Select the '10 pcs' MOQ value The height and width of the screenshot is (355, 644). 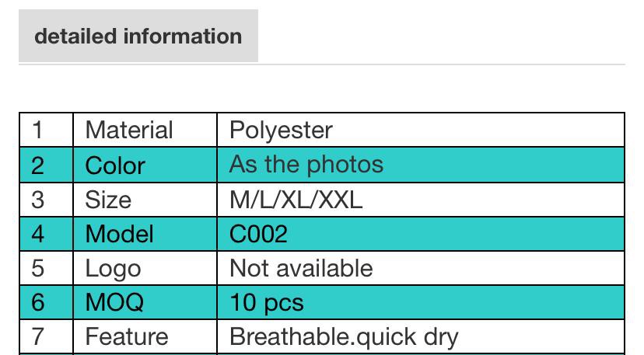(266, 302)
